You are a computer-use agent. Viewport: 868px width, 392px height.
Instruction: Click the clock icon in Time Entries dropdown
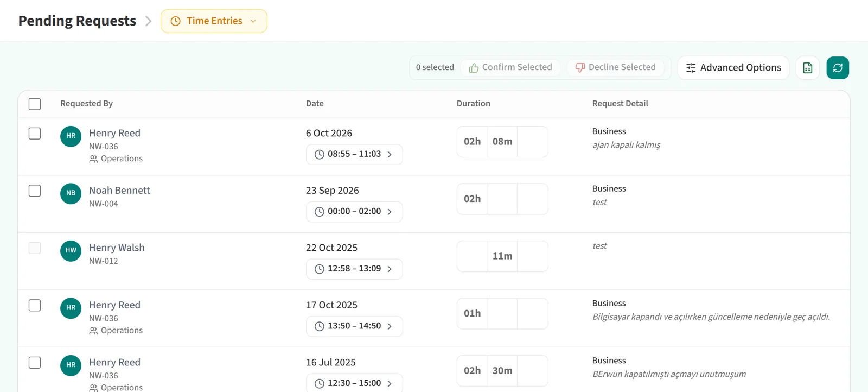point(175,21)
